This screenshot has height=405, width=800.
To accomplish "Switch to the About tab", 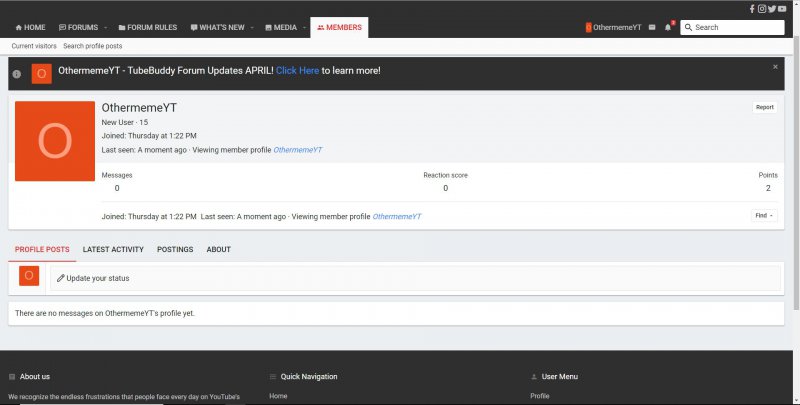I will pos(218,249).
